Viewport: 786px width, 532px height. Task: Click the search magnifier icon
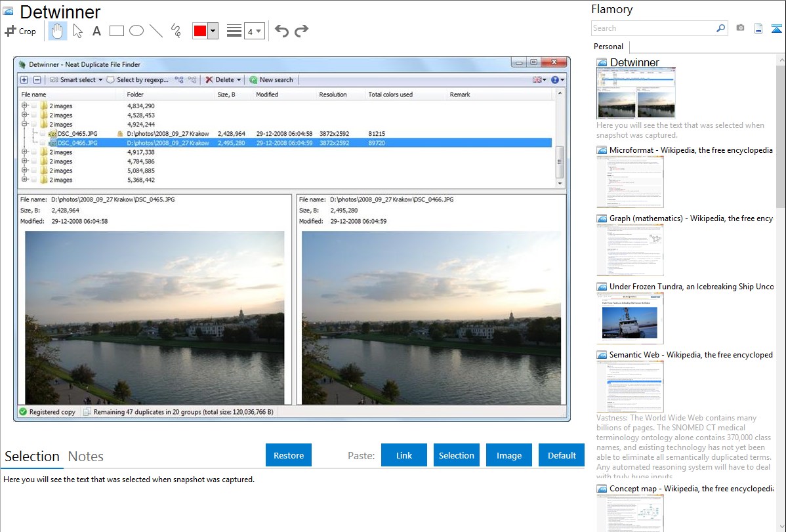(721, 28)
